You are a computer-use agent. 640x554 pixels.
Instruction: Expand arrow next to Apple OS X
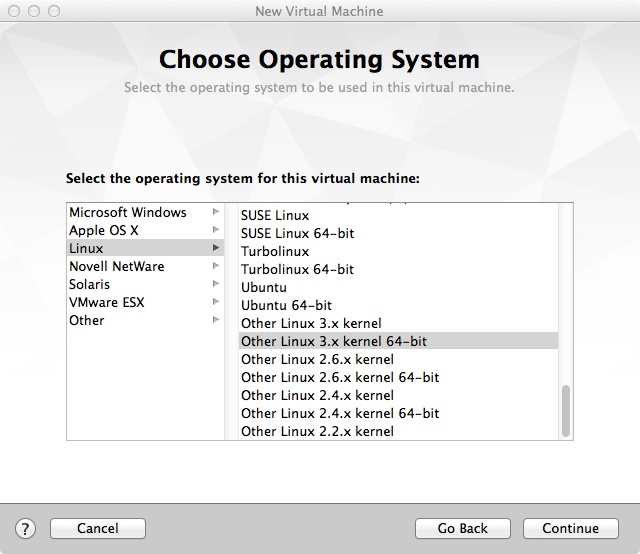pyautogui.click(x=216, y=229)
